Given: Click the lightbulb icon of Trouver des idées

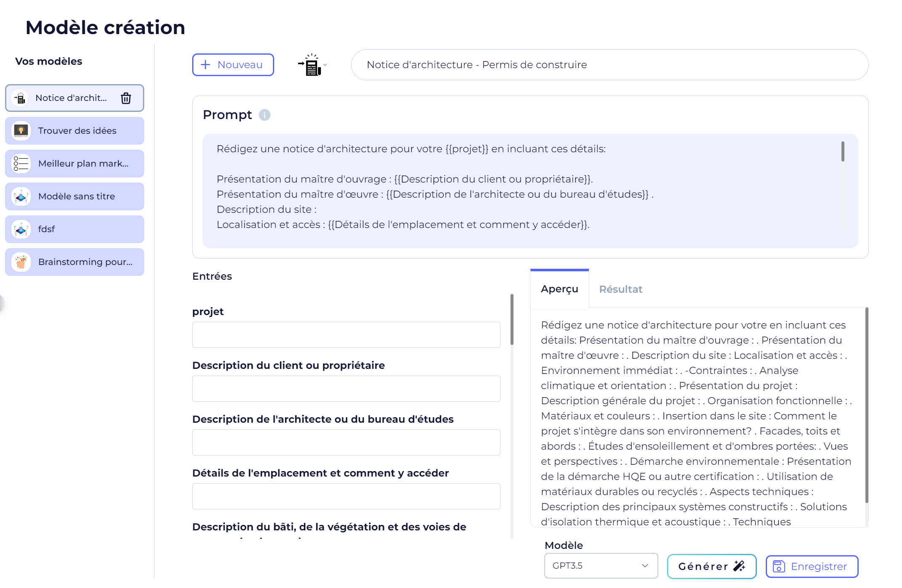Looking at the screenshot, I should [x=21, y=131].
